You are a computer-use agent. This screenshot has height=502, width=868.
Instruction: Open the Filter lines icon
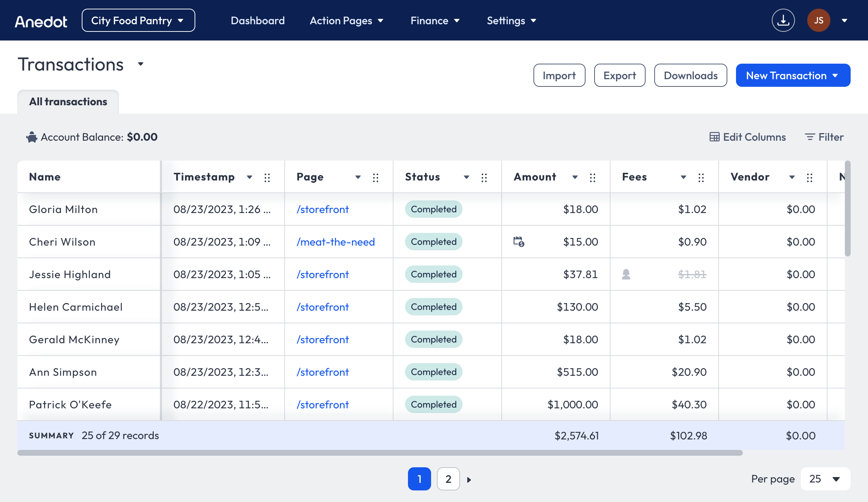pos(810,137)
